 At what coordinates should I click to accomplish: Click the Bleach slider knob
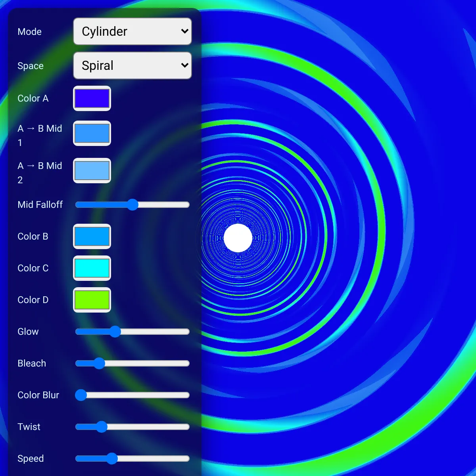pos(99,363)
